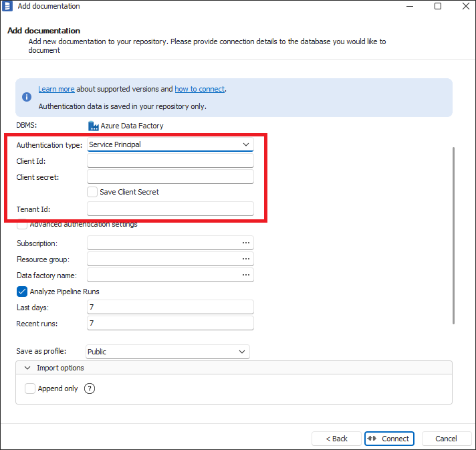This screenshot has height=450, width=476.
Task: Enable the Save Client Secret checkbox
Action: click(93, 192)
